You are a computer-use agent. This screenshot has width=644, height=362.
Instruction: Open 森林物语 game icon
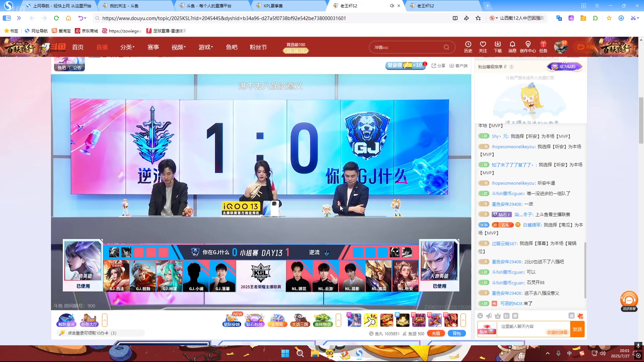[x=323, y=320]
